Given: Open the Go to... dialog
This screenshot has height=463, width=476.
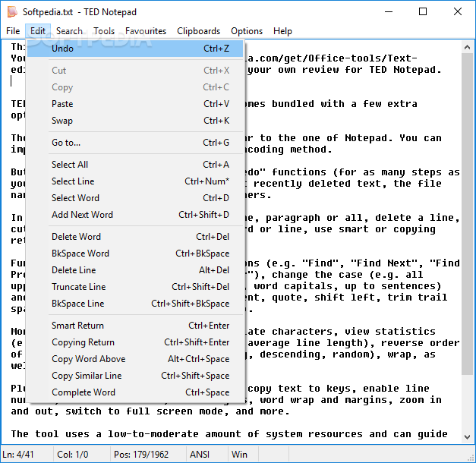Looking at the screenshot, I should [135, 143].
